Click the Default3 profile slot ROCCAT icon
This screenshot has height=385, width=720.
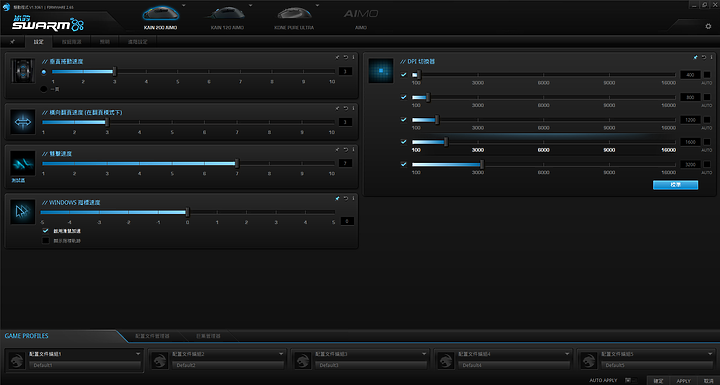[x=303, y=360]
